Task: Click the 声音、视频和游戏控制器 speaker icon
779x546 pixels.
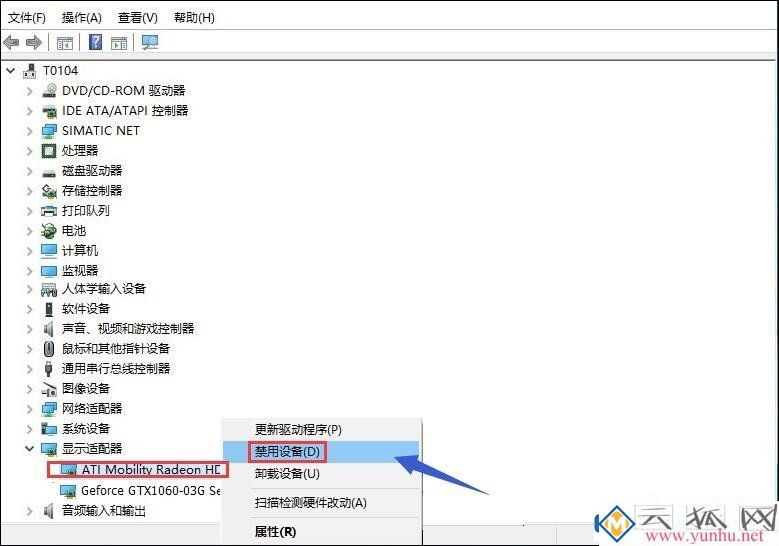Action: 49,329
